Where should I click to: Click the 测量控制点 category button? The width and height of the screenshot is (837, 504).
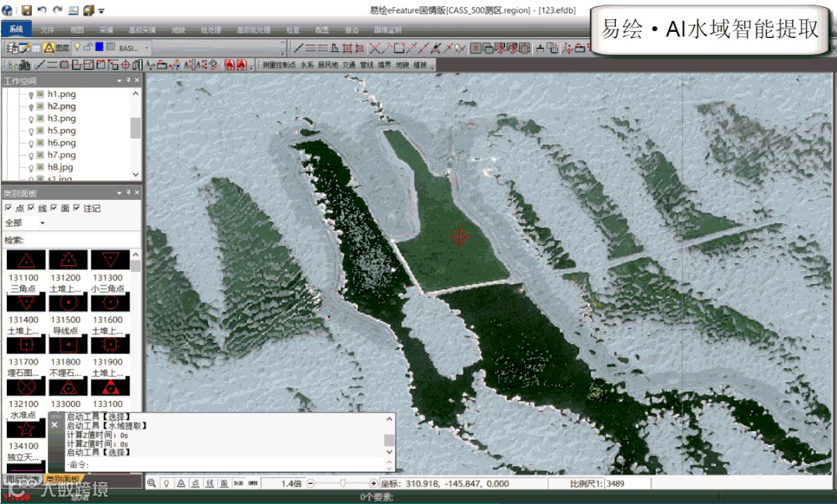tap(278, 65)
